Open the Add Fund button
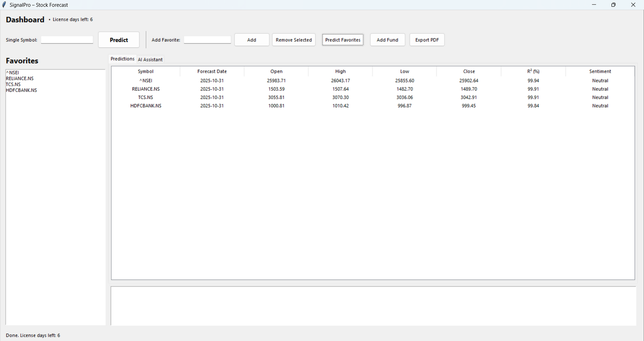The image size is (644, 341). (x=387, y=40)
